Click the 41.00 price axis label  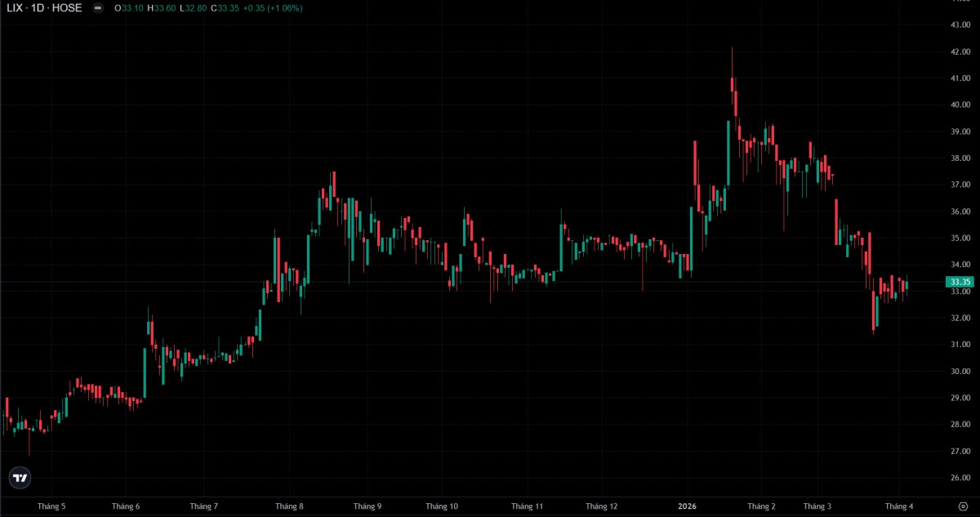[960, 78]
